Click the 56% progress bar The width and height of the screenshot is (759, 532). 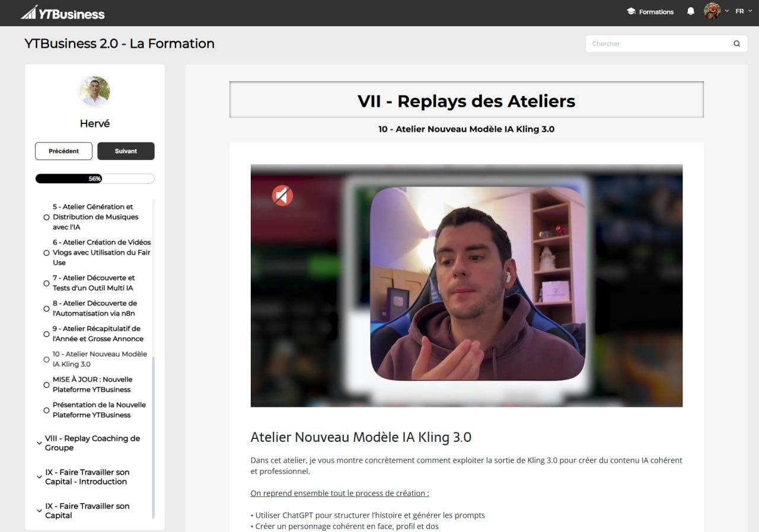pyautogui.click(x=95, y=178)
